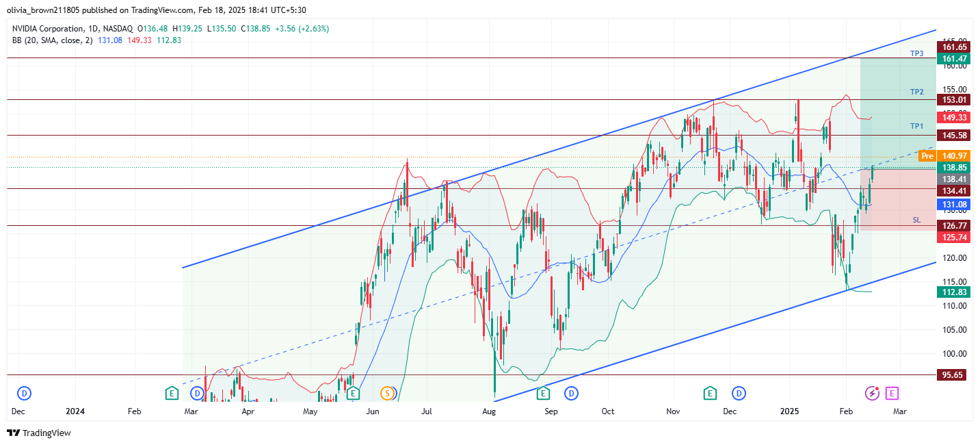Open the earnings E icon from late February 2024
The width and height of the screenshot is (980, 445).
coord(172,393)
